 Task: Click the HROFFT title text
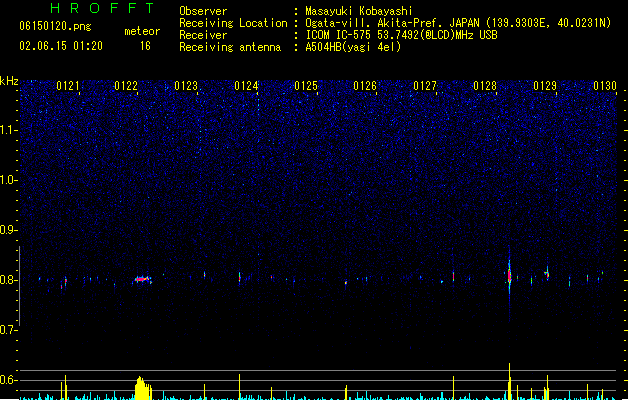102,8
